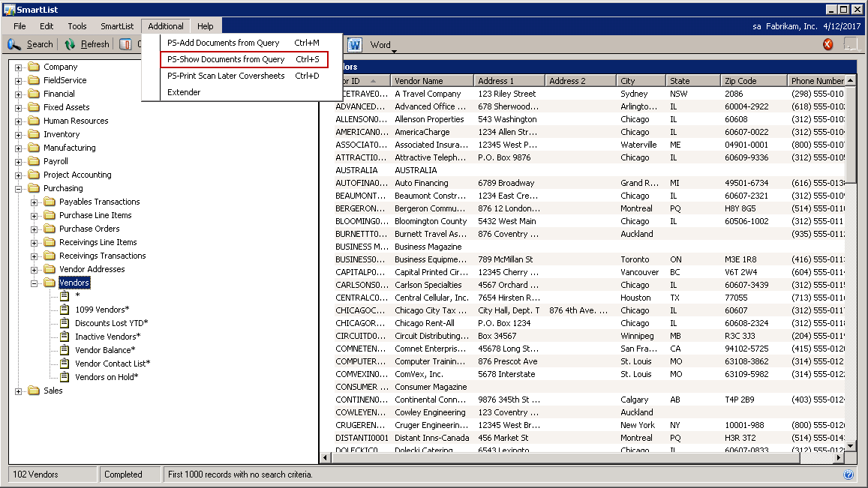Sort by State column header

coord(692,81)
